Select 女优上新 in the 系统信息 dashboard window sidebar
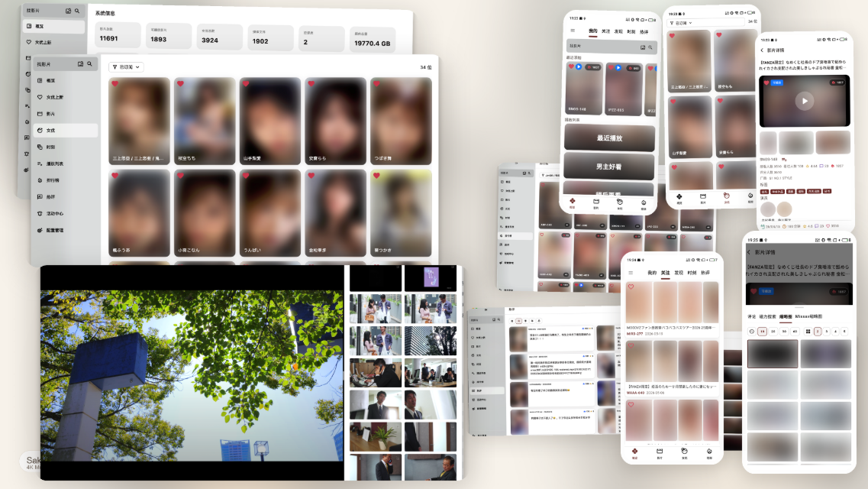Screen dimensions: 868x489 point(54,42)
